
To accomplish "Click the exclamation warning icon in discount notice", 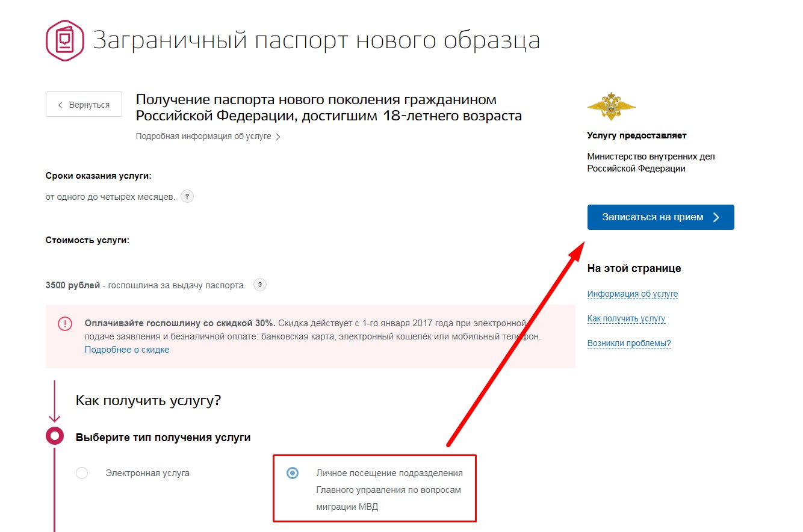I will point(65,324).
